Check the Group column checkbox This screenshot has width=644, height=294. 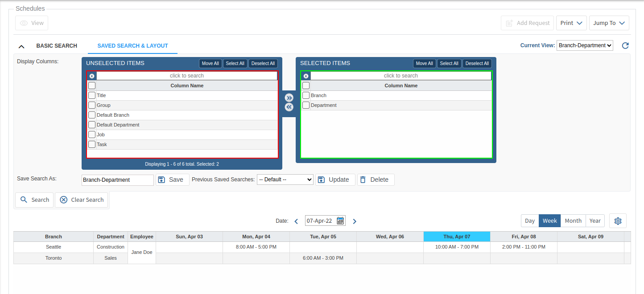click(x=92, y=105)
